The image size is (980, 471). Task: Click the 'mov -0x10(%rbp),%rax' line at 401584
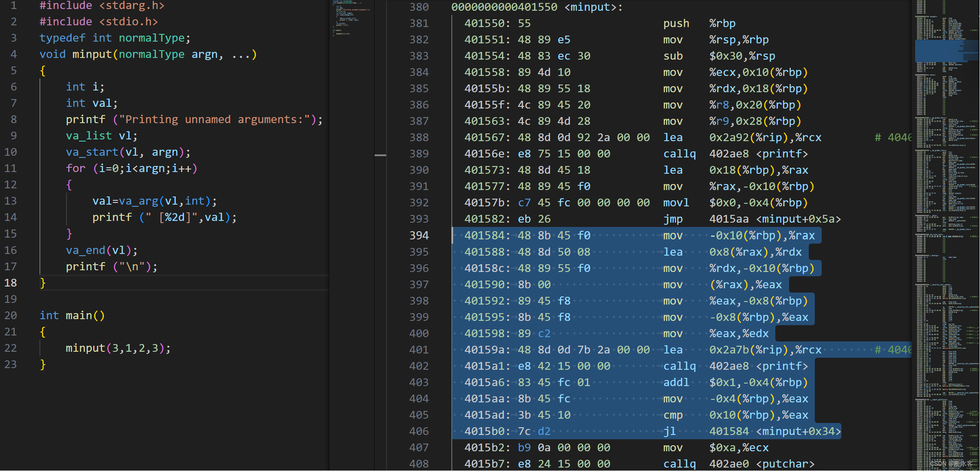pos(639,235)
